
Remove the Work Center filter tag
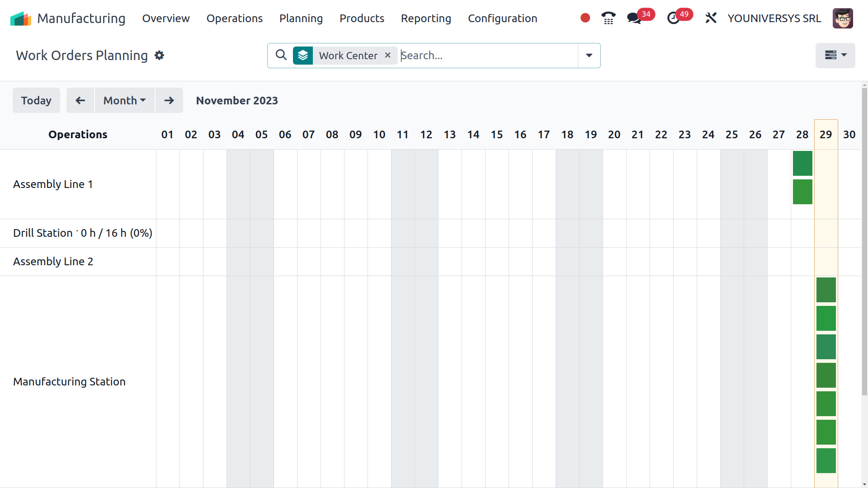[x=387, y=55]
